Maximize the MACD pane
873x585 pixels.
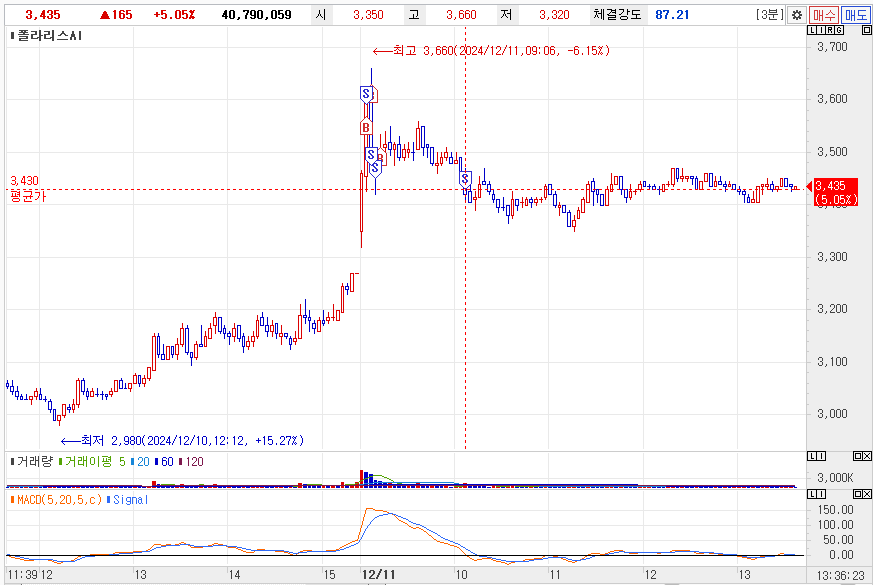pos(857,494)
